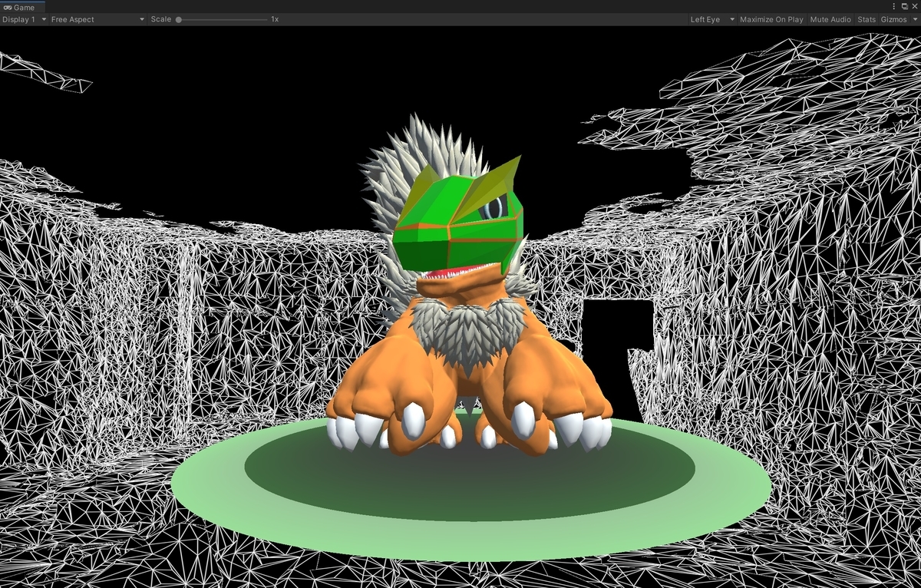Toggle the Stats overlay
Image resolution: width=921 pixels, height=588 pixels.
867,19
